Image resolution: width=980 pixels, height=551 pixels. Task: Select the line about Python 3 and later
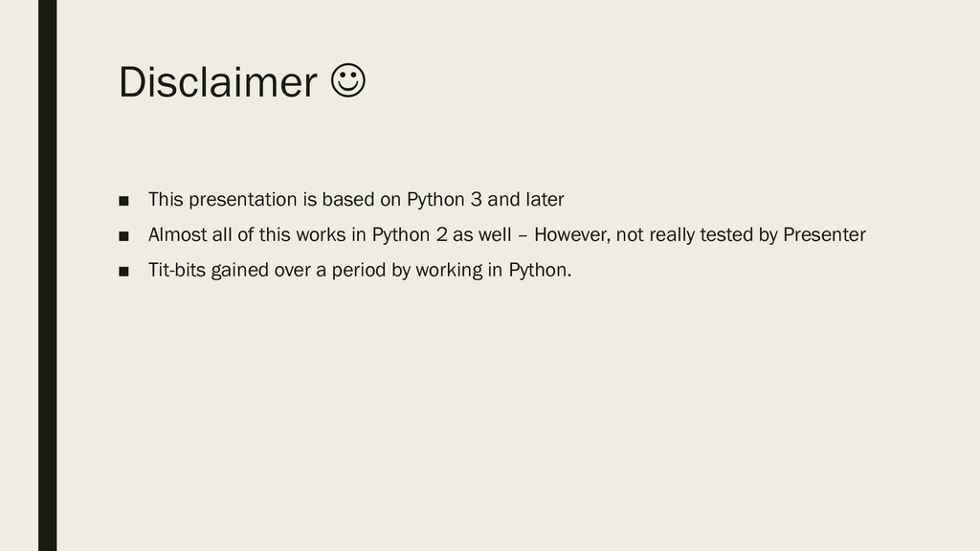point(356,200)
